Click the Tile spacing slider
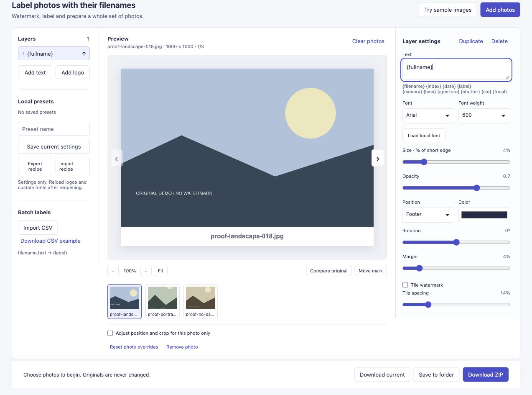This screenshot has height=395, width=532. click(x=456, y=305)
